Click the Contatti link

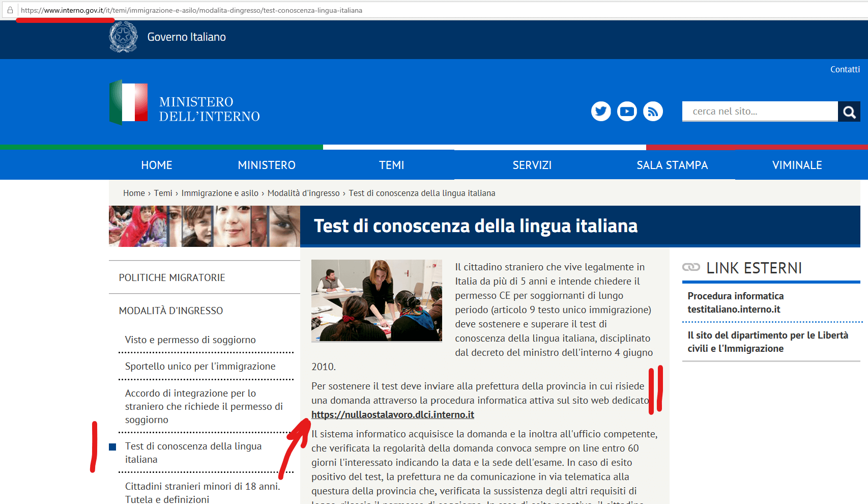[845, 69]
